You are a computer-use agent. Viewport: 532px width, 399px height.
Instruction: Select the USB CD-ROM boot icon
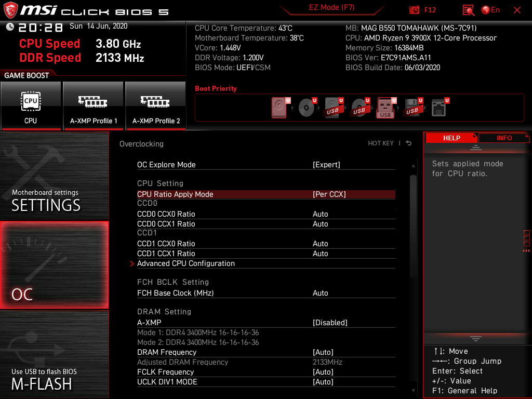click(x=361, y=108)
